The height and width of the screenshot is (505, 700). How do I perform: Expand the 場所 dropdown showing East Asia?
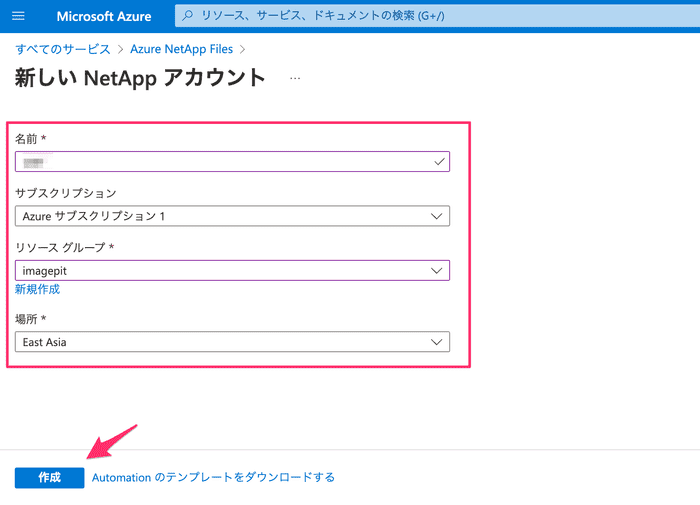(x=232, y=342)
